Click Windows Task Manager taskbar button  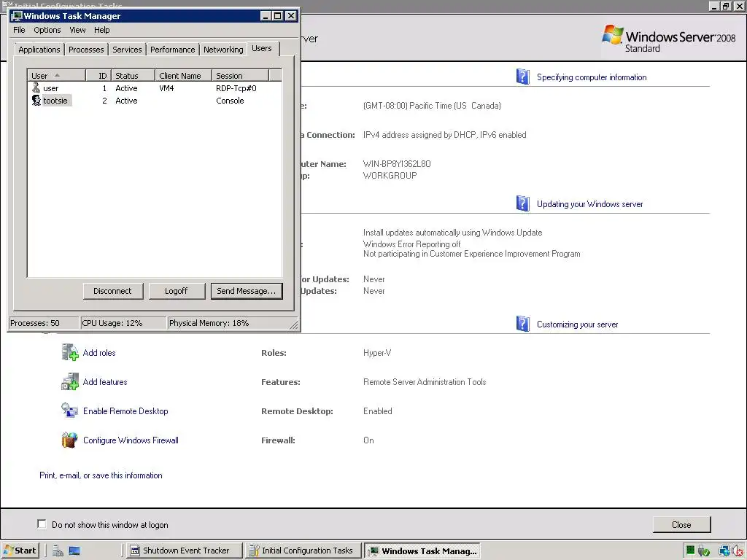[422, 551]
